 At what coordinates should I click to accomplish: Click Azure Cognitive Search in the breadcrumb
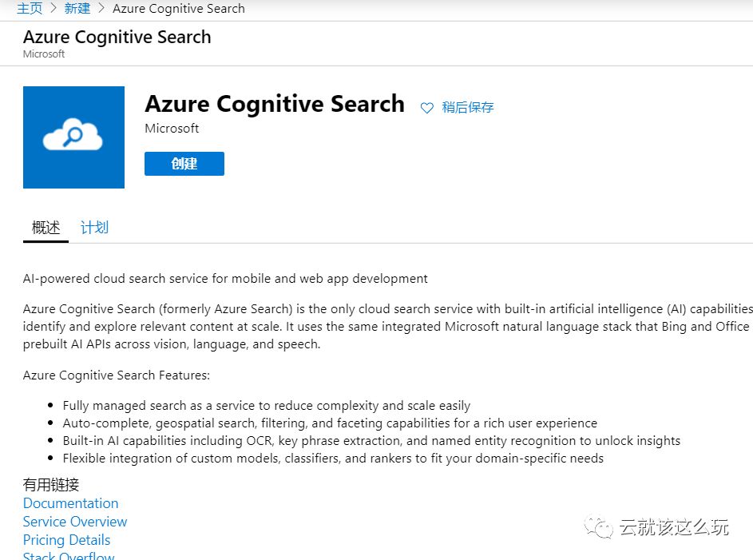[179, 9]
